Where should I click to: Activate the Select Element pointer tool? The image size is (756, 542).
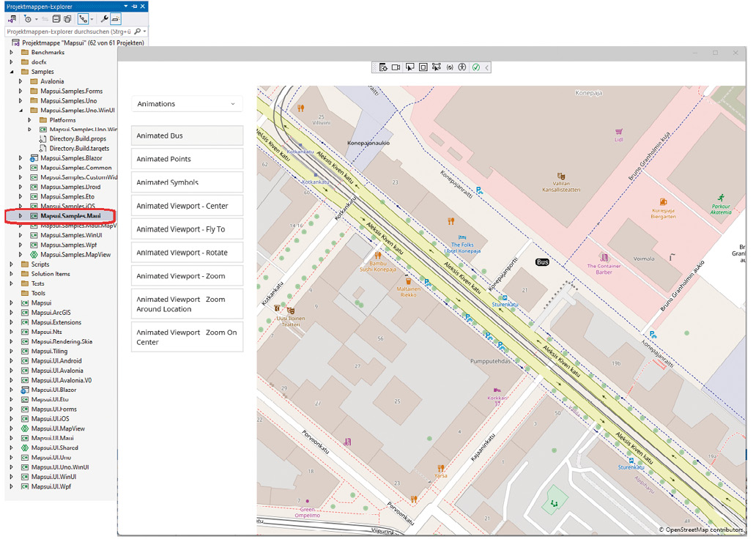(x=409, y=67)
